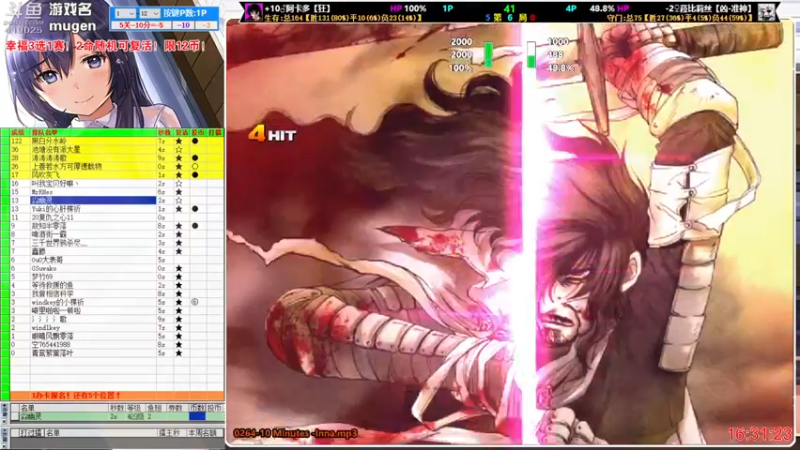Click the hollow star in the highlighted blue row
The width and height of the screenshot is (800, 450).
[179, 201]
